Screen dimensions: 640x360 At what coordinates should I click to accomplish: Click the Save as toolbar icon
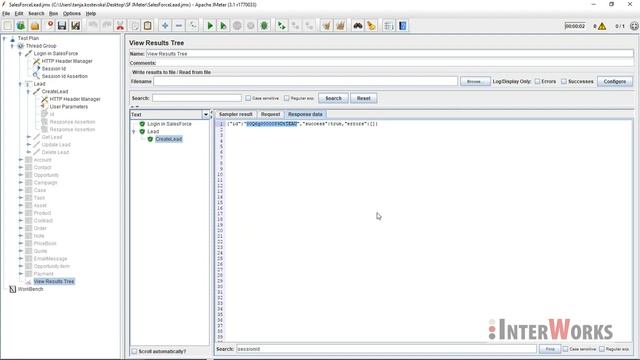point(76,26)
